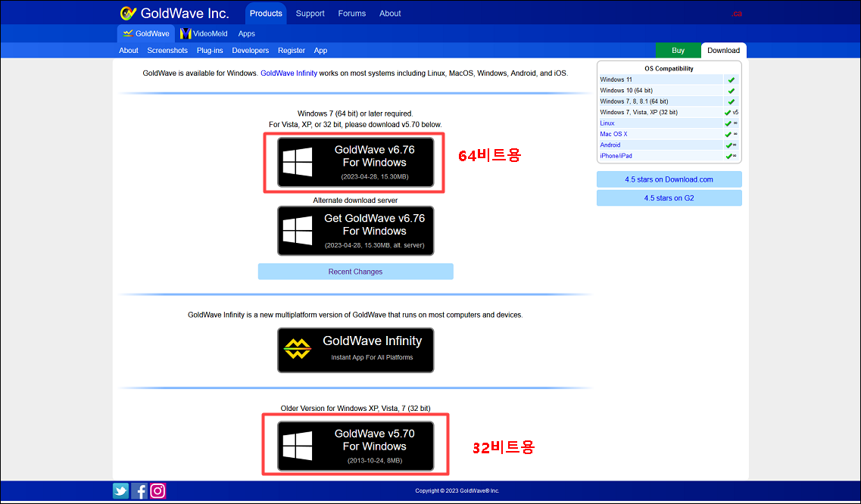Switch to the GoldWave product tab
The height and width of the screenshot is (504, 861).
click(x=146, y=33)
